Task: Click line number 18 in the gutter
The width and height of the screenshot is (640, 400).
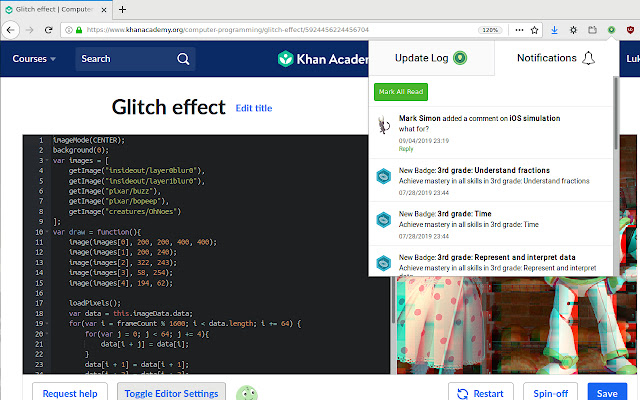Action: (x=39, y=313)
